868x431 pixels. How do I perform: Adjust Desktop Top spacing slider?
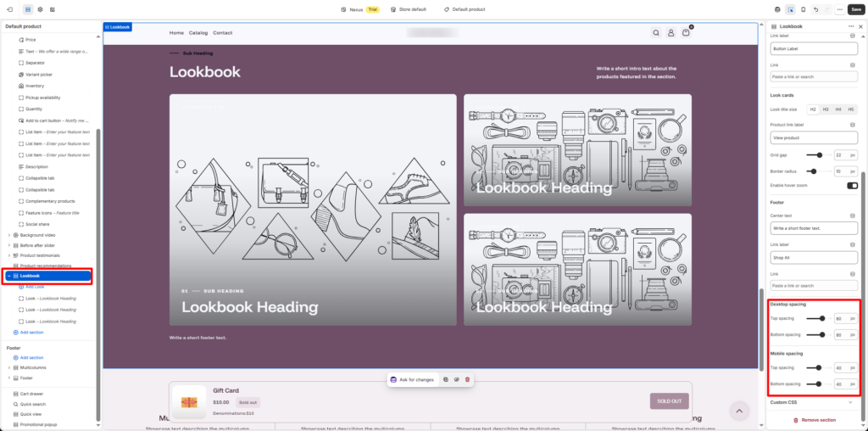[x=820, y=318]
